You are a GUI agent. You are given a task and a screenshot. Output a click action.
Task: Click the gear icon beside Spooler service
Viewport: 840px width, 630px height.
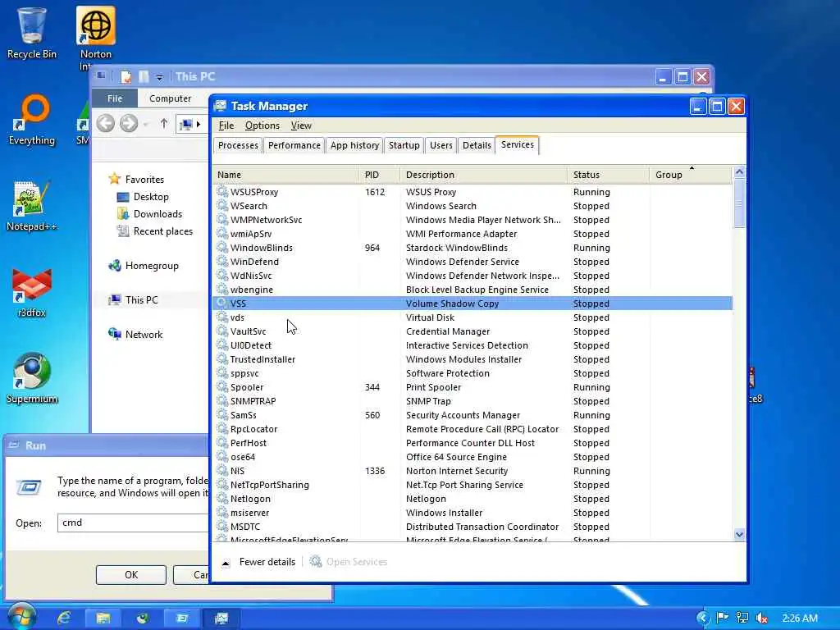(x=221, y=387)
